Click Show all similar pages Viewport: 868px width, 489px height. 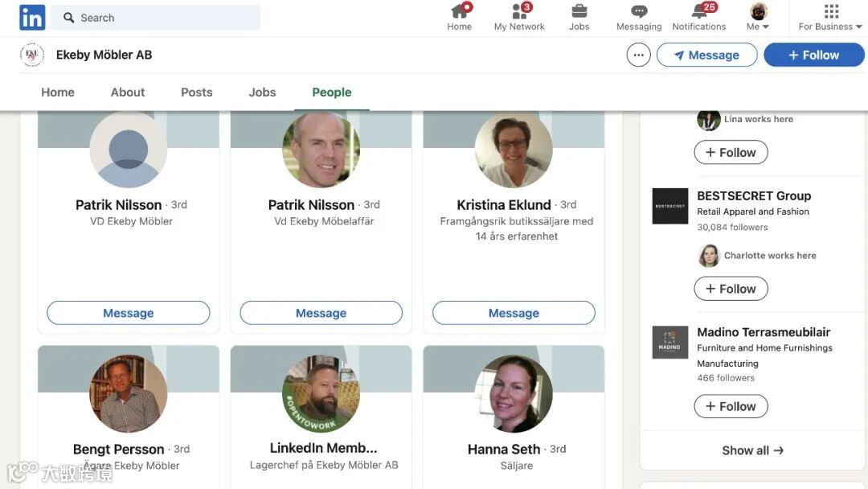pos(753,450)
